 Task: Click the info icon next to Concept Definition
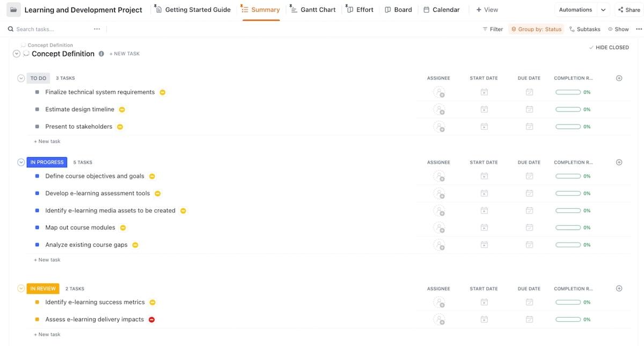(101, 54)
